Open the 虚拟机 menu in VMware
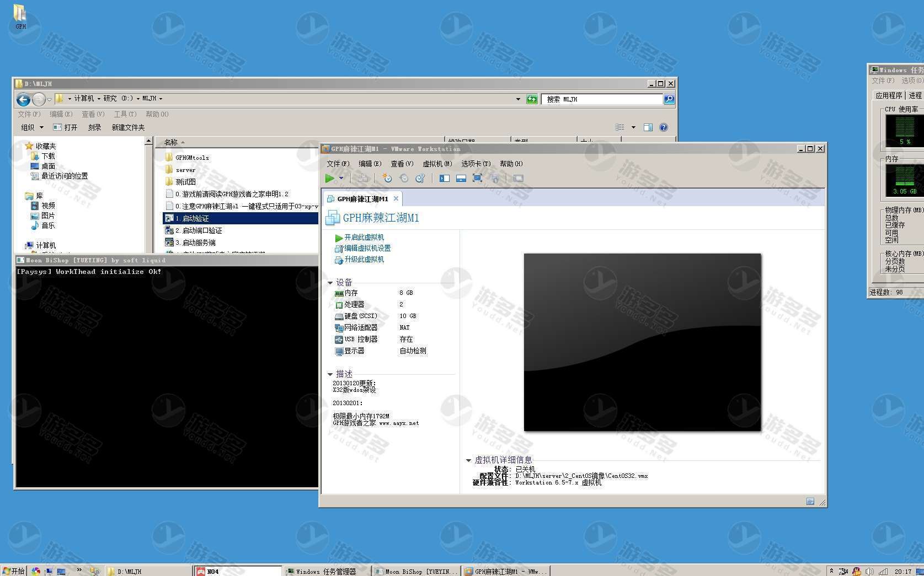 coord(437,164)
